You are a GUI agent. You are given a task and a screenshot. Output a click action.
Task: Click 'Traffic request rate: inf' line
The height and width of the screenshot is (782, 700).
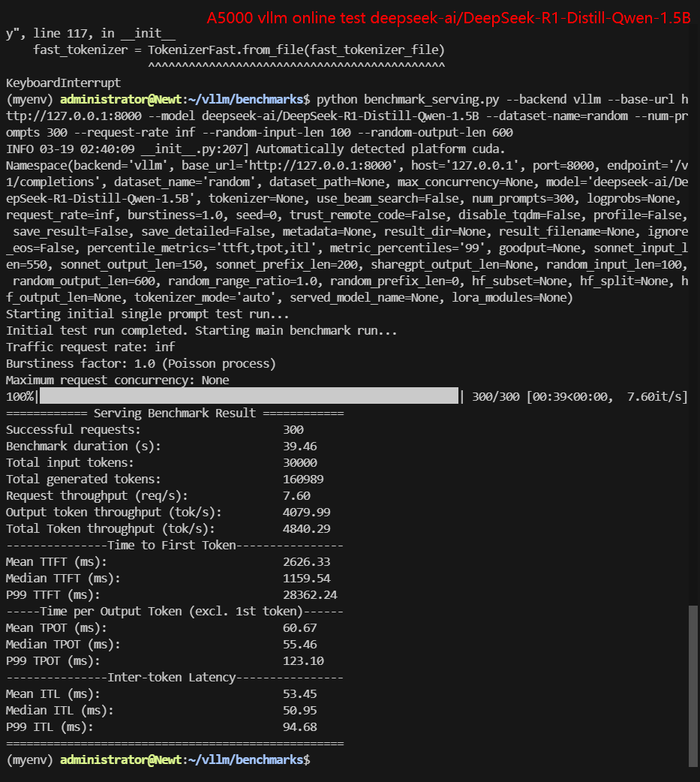(x=90, y=347)
